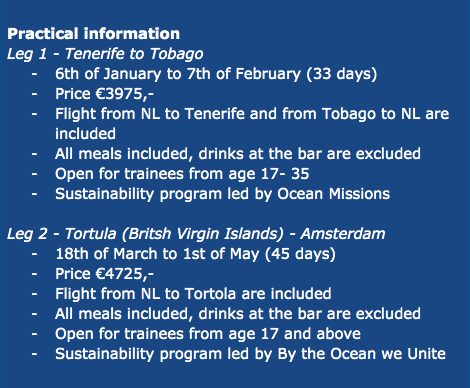Click 'Open for trainees from age 17- 35'
The height and width of the screenshot is (388, 470).
pos(182,174)
